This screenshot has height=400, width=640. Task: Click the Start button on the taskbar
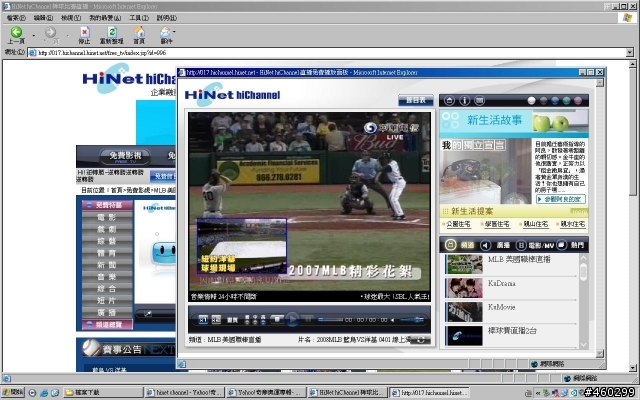point(13,392)
